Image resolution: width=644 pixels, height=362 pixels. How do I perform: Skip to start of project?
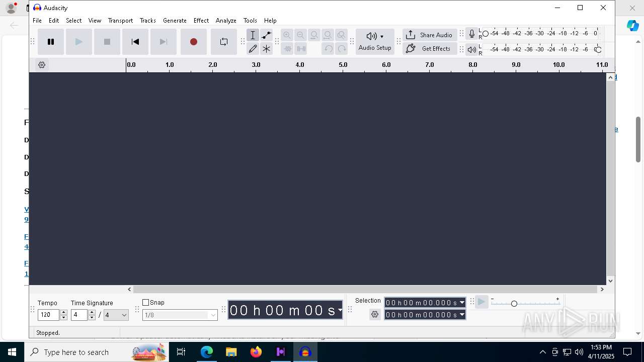[135, 42]
